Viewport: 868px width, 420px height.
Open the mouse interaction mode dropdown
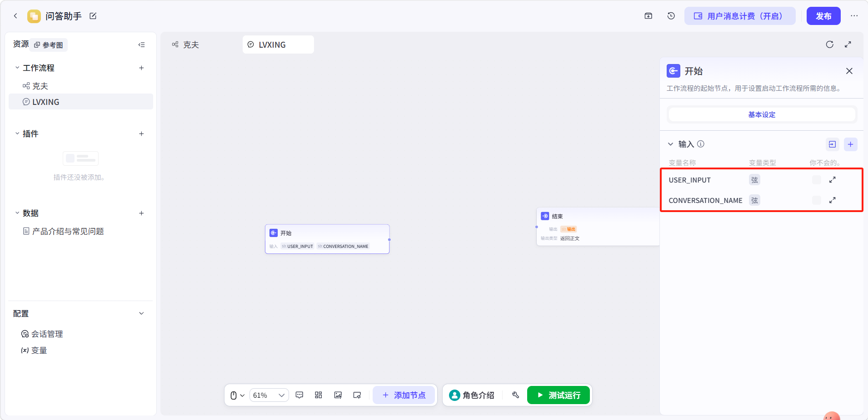(237, 395)
